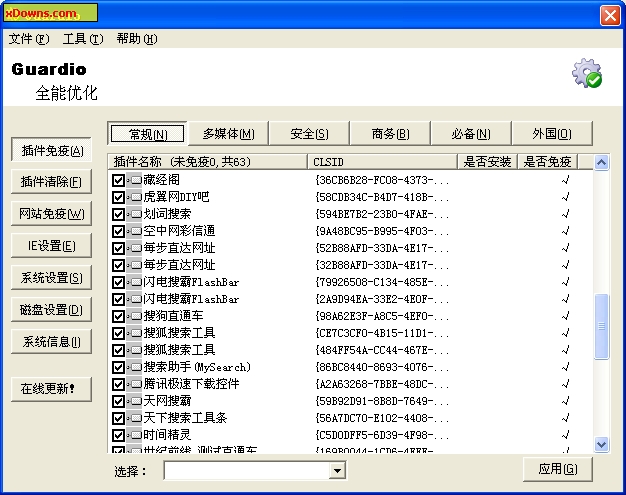Switch to the 安全(S) tab
The image size is (626, 495).
coord(309,134)
